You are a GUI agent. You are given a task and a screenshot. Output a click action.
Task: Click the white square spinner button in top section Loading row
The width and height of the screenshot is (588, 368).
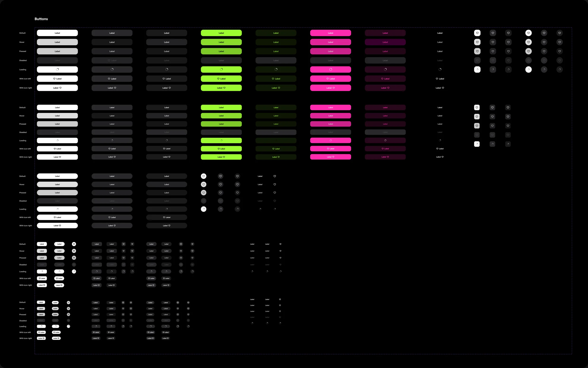pyautogui.click(x=477, y=70)
